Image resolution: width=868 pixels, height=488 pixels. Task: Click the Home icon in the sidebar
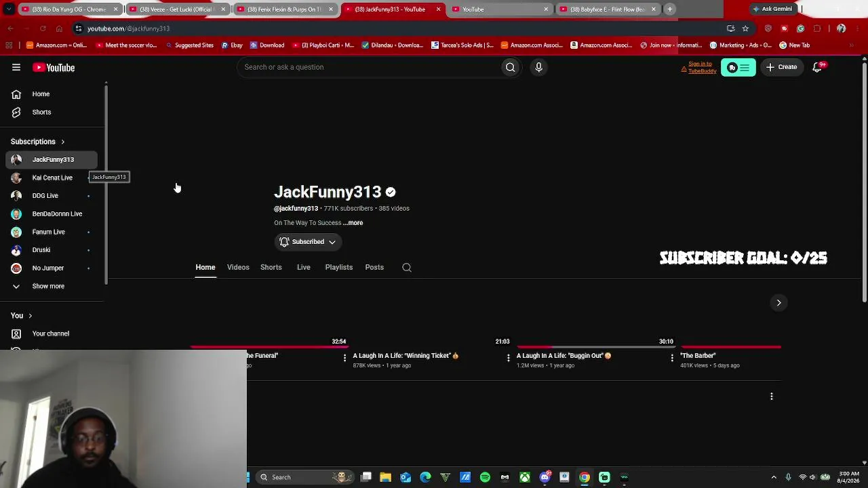tap(16, 94)
